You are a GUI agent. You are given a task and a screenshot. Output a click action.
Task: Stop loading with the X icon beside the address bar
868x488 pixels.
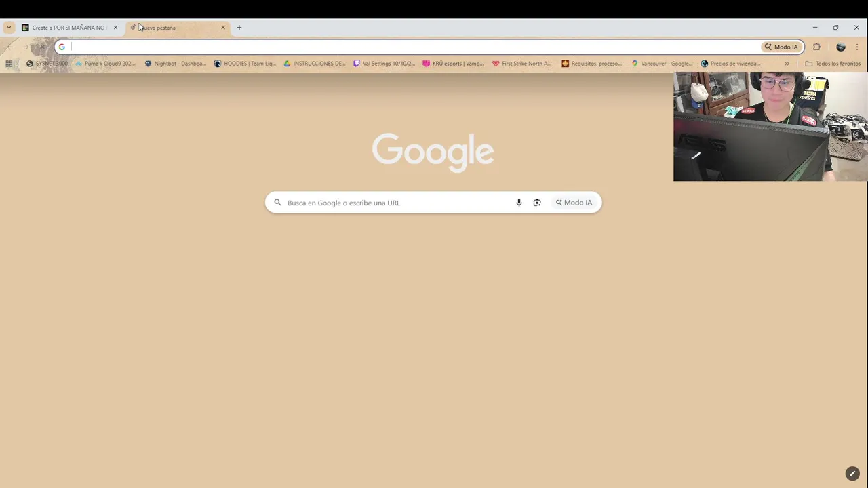(42, 47)
